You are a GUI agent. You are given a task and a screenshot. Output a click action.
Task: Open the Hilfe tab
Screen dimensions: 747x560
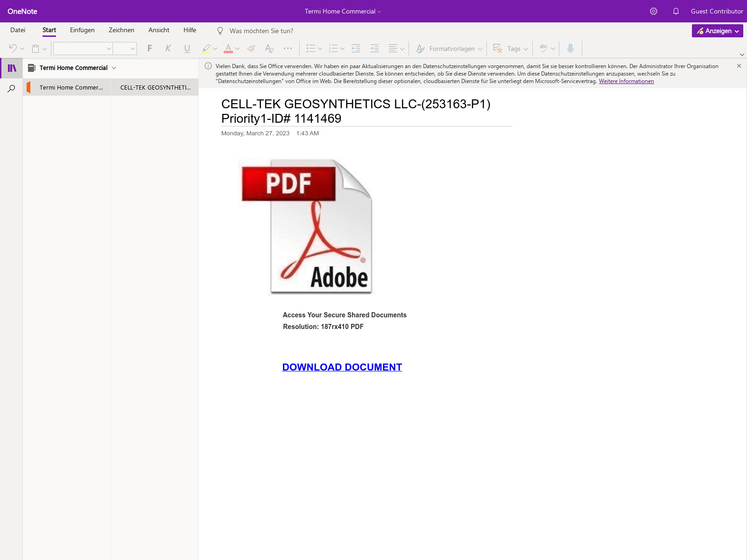pyautogui.click(x=190, y=30)
